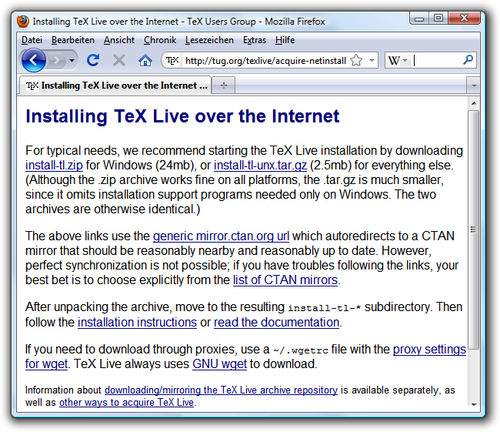500x432 pixels.
Task: Expand the address bar URL history dropdown
Action: click(372, 60)
